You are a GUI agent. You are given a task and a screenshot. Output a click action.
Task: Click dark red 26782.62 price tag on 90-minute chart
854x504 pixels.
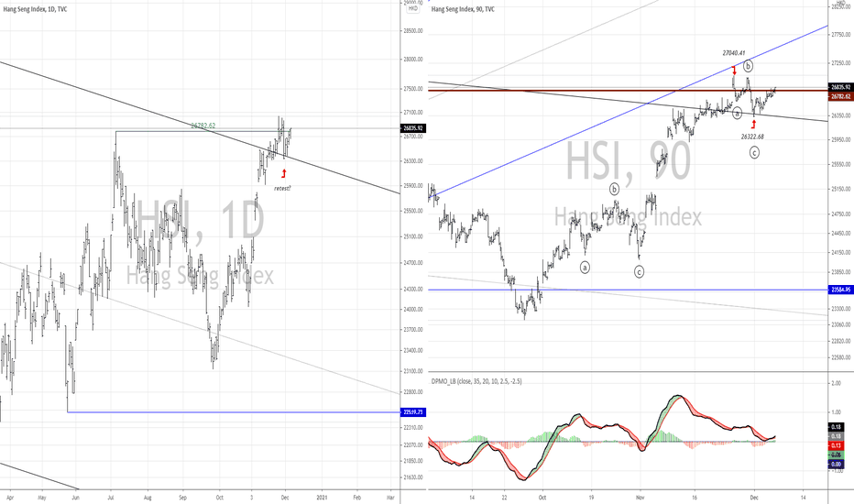(840, 96)
